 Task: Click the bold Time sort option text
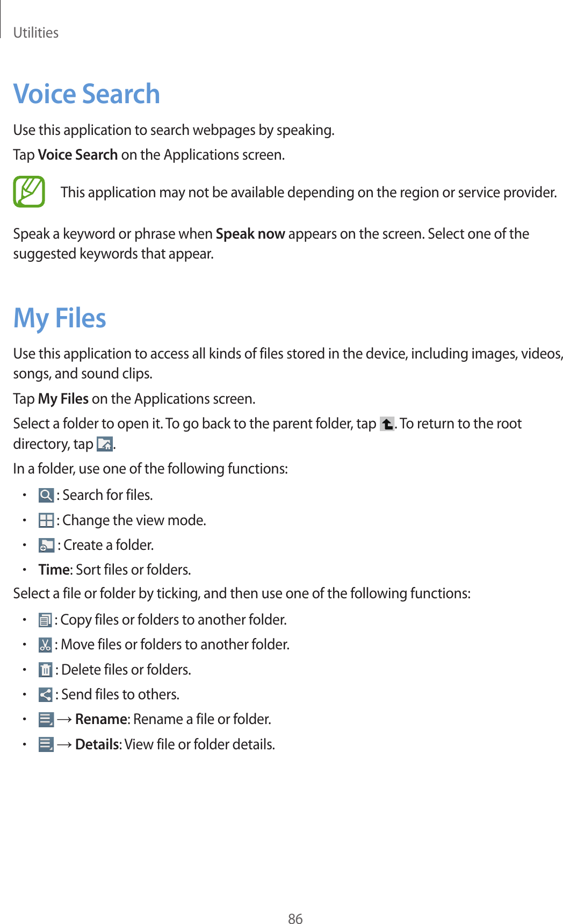click(x=54, y=570)
